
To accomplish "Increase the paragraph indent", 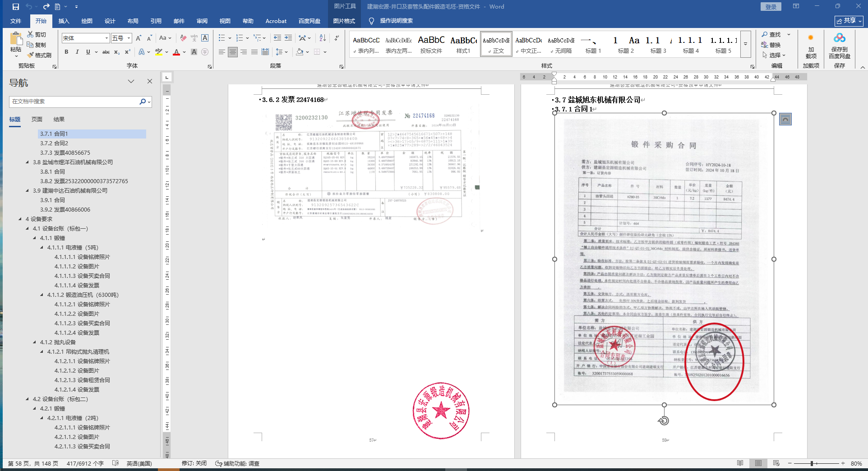I will (288, 38).
